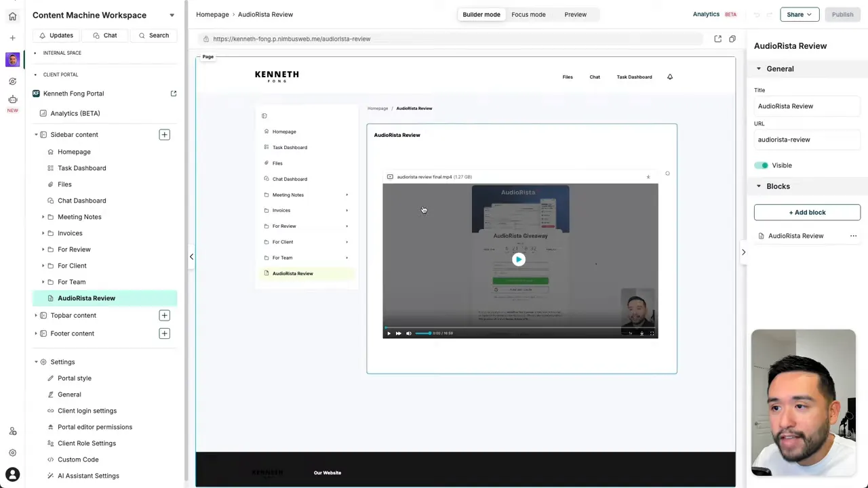Click the invite member icon in left rail
868x488 pixels.
click(x=12, y=430)
